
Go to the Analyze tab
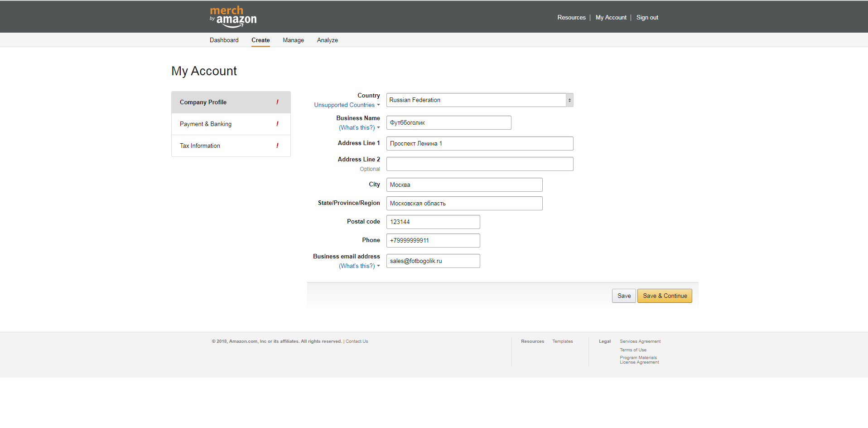coord(327,40)
